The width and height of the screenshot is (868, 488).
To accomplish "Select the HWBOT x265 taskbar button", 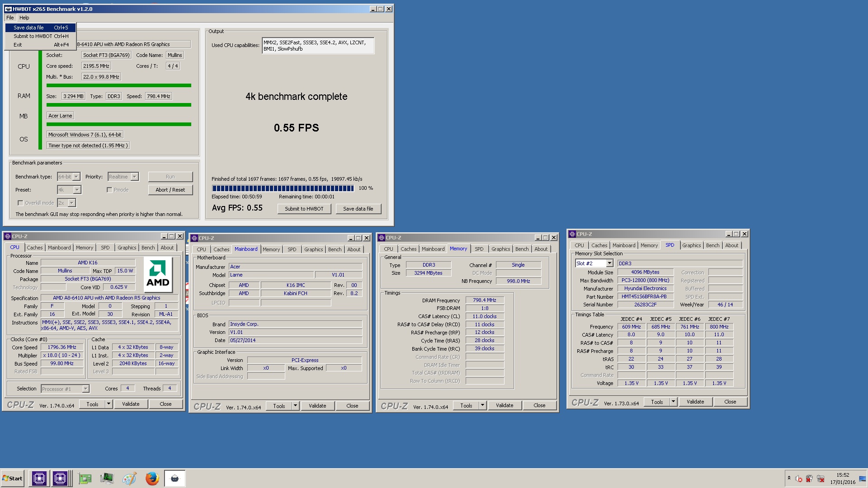I will tap(175, 478).
